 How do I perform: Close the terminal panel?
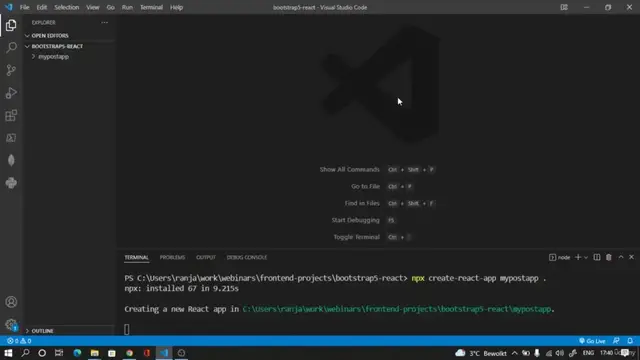(x=631, y=257)
